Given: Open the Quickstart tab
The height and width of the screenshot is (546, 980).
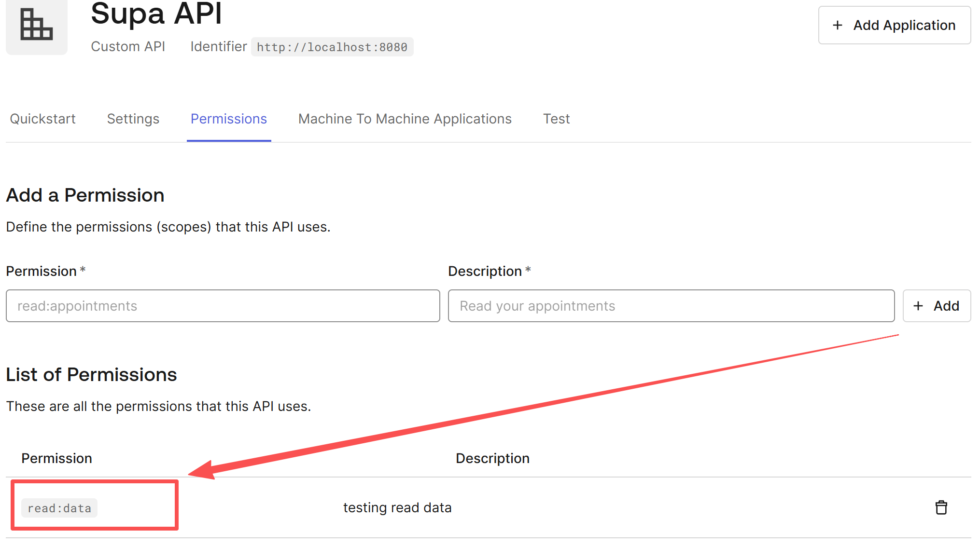Looking at the screenshot, I should click(42, 119).
